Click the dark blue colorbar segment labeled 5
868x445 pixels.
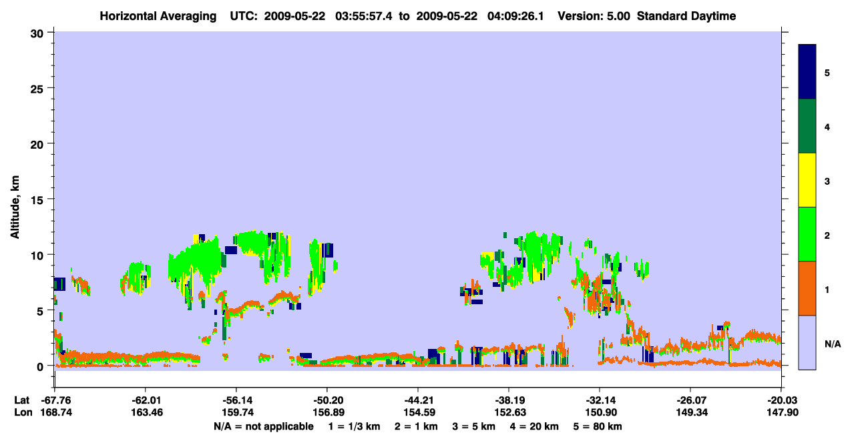coord(807,71)
